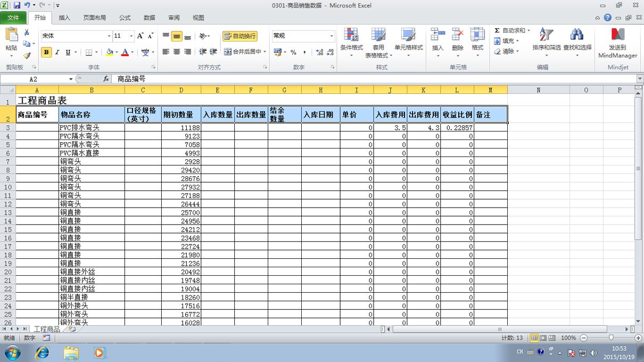
Task: Toggle Bold formatting
Action: coord(46,52)
